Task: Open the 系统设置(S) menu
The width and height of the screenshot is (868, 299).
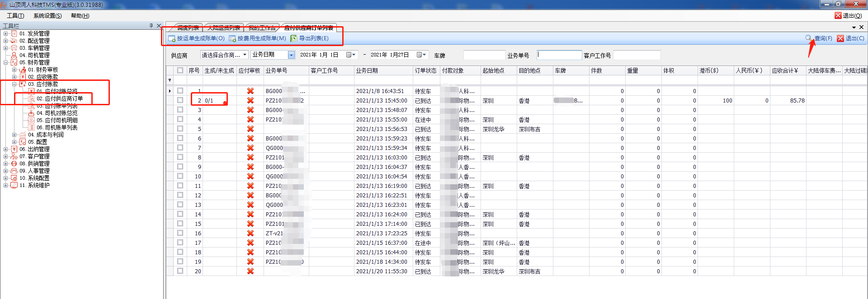Action: (x=47, y=16)
